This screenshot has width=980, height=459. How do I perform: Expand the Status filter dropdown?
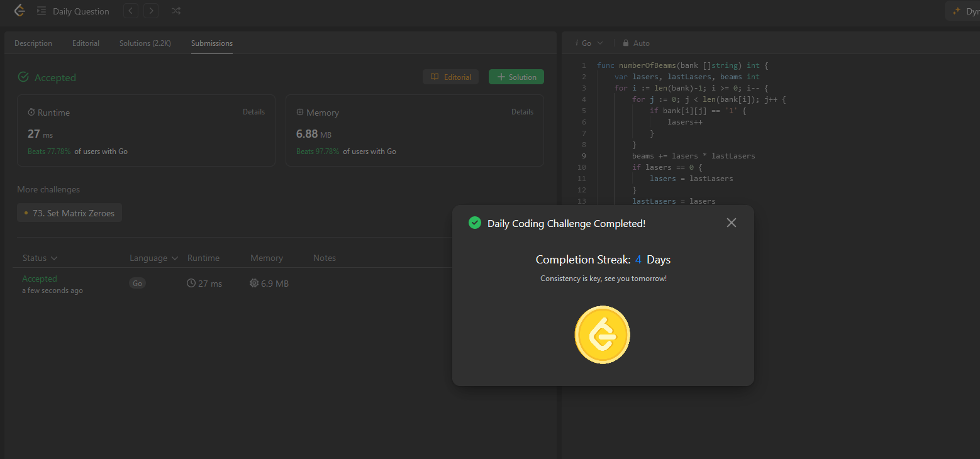click(40, 258)
